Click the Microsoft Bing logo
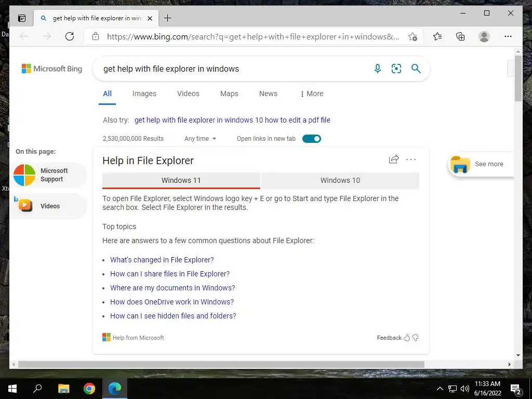Image resolution: width=532 pixels, height=399 pixels. pos(52,69)
